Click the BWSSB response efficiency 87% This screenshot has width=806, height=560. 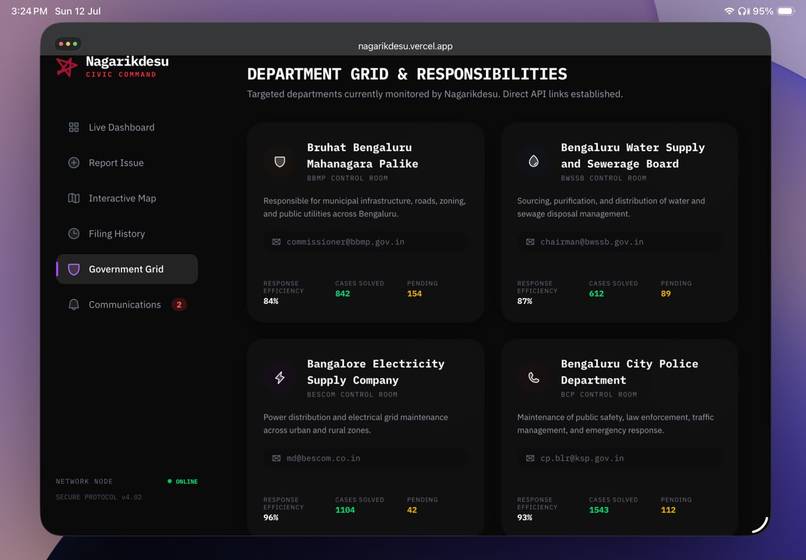tap(525, 301)
